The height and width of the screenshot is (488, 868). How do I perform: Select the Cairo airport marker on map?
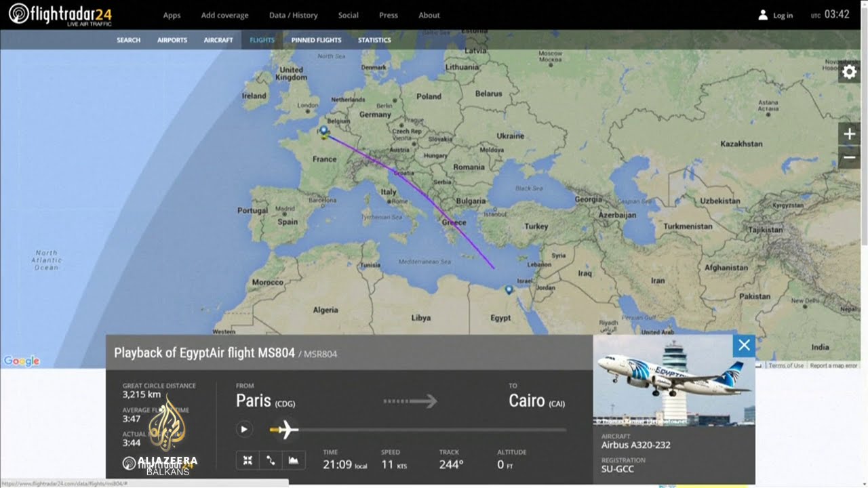tap(509, 291)
